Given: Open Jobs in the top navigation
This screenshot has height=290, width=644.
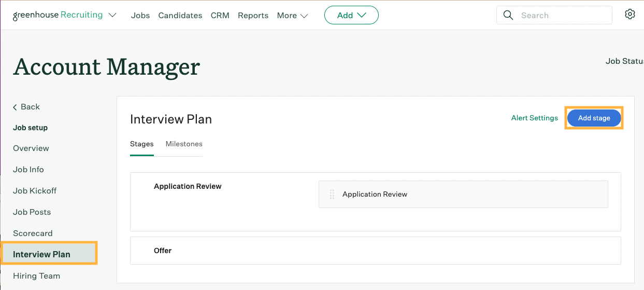Looking at the screenshot, I should [140, 16].
